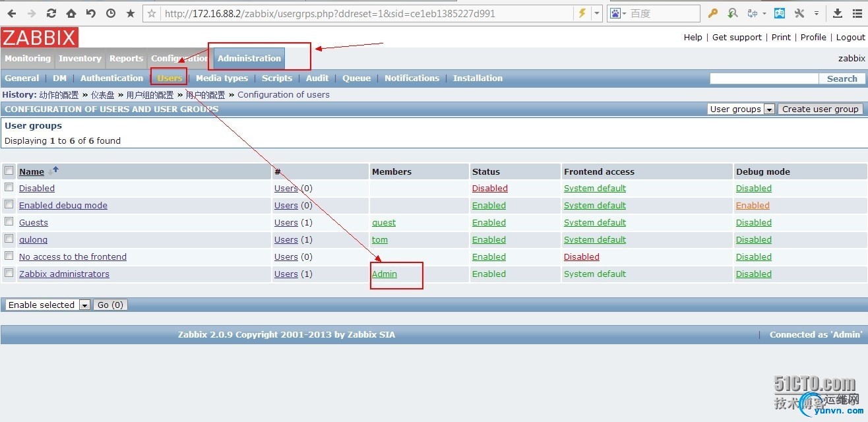The height and width of the screenshot is (422, 868).
Task: Tick the select-all checkbox in the table header
Action: pos(9,171)
